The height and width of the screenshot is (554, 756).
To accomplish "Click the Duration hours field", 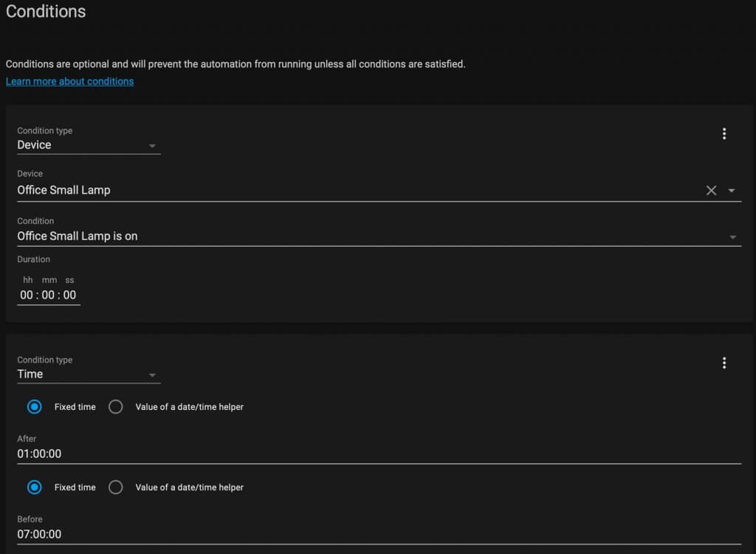I will click(x=27, y=295).
